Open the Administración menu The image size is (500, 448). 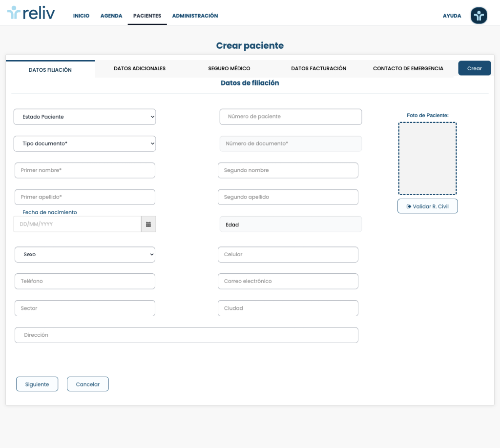195,16
